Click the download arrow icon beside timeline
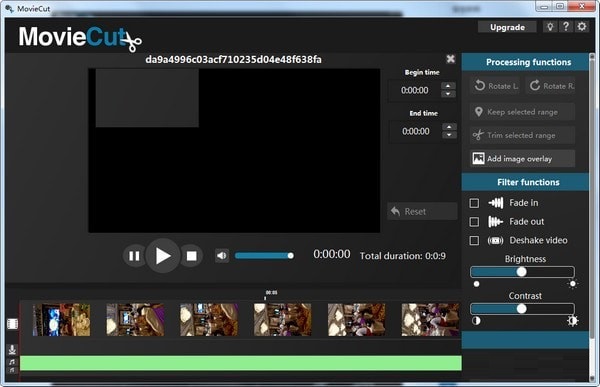This screenshot has width=600, height=387. point(12,349)
